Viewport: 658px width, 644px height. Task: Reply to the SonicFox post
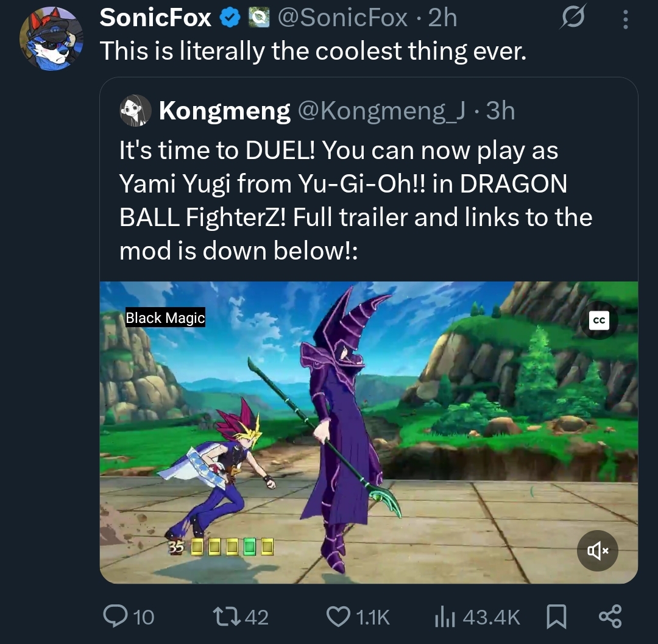(x=115, y=617)
